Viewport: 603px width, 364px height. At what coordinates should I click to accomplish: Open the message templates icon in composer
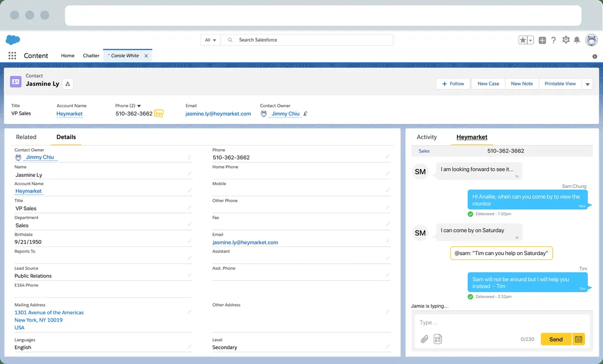438,339
